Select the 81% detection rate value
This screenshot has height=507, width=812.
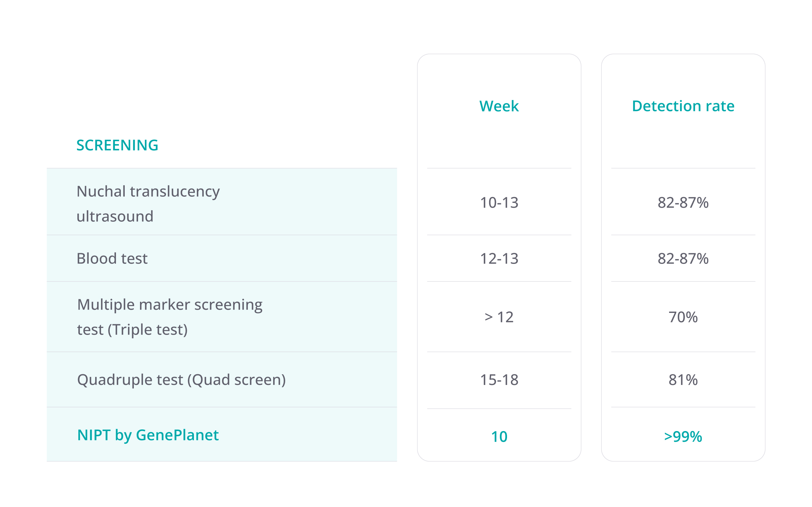(683, 380)
